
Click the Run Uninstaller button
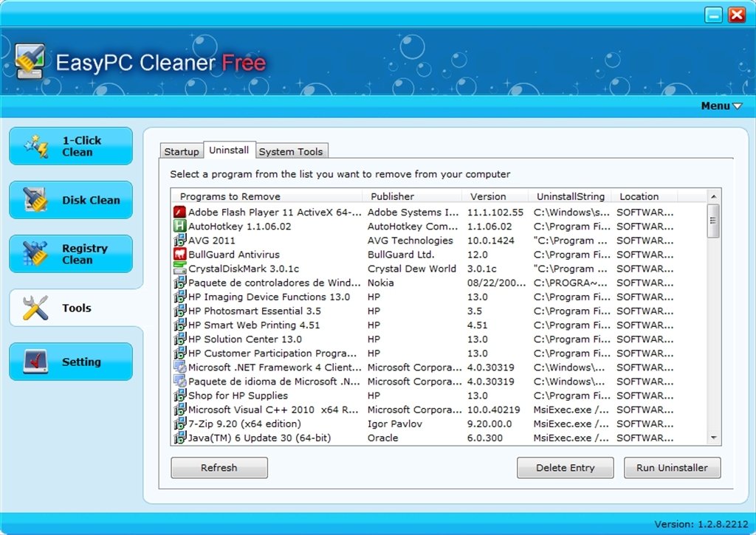[672, 468]
